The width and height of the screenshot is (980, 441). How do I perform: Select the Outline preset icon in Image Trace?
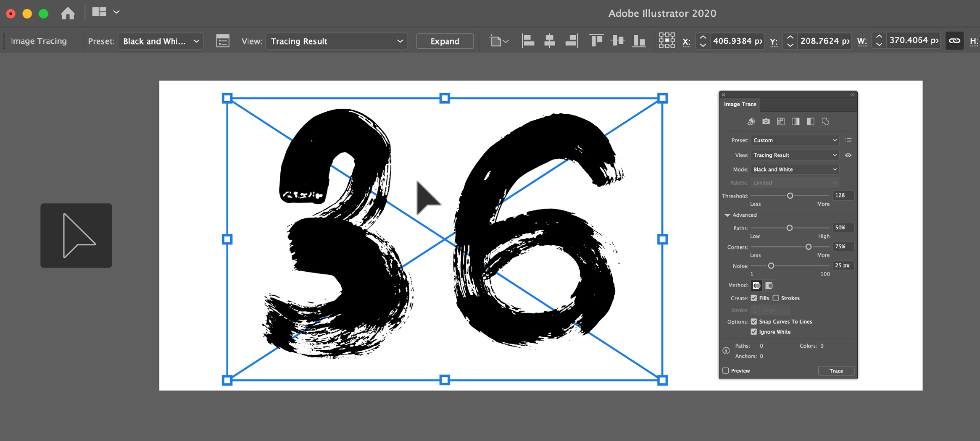click(x=825, y=121)
